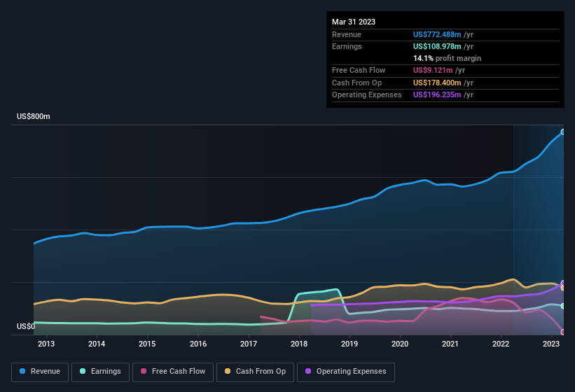Click the teal Earnings endpoint marker
The image size is (575, 392).
click(563, 306)
